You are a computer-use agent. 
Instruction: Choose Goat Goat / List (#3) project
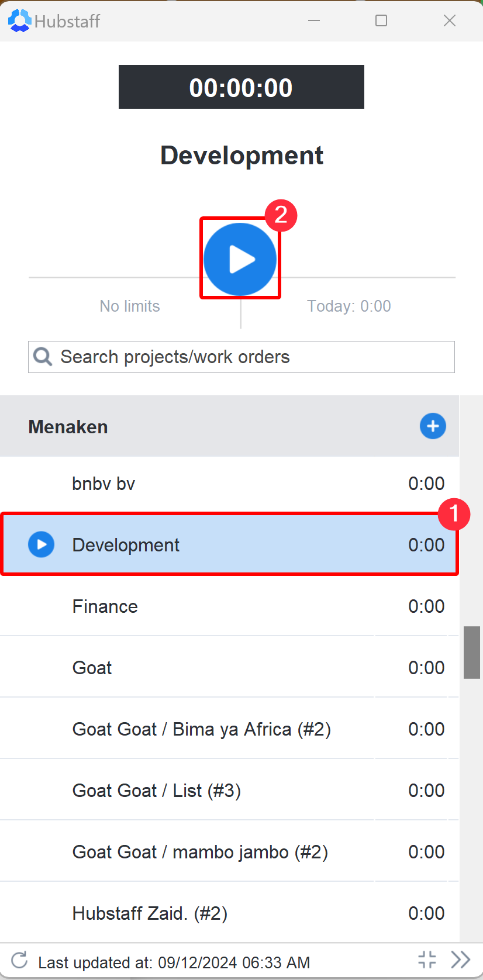pyautogui.click(x=156, y=791)
